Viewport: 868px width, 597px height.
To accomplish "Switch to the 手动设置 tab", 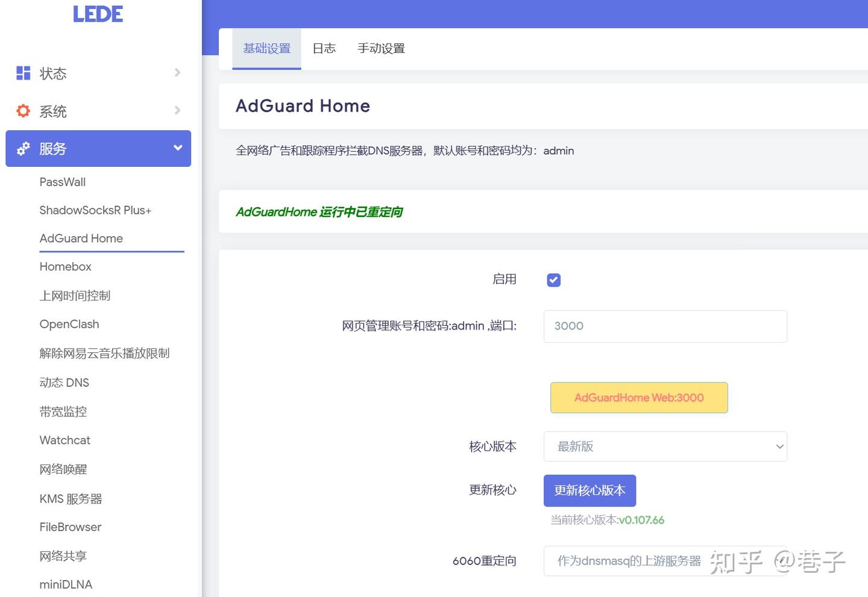I will pos(381,48).
